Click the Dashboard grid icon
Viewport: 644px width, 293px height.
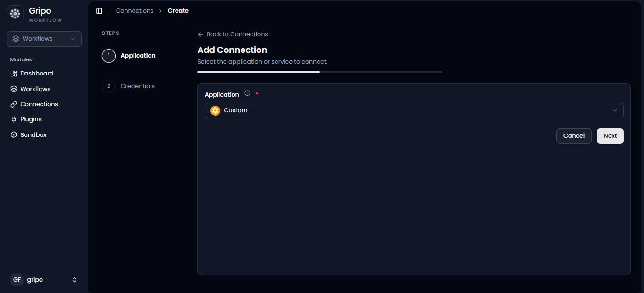coord(14,74)
